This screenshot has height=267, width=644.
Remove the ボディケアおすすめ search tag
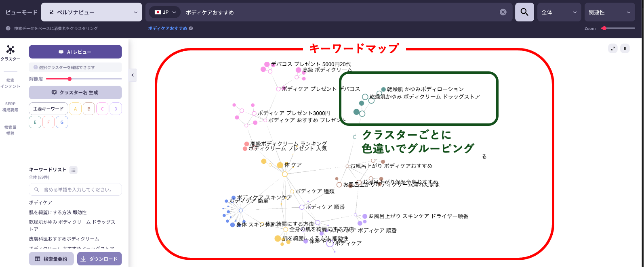pyautogui.click(x=191, y=29)
